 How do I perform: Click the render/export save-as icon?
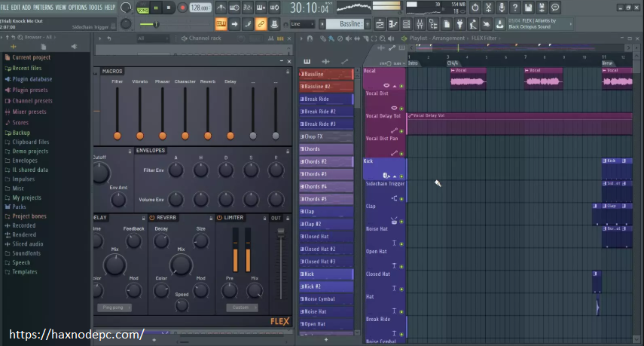(542, 8)
